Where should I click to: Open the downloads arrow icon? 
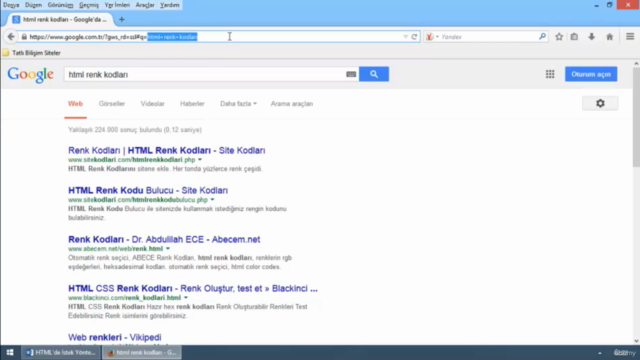point(591,37)
